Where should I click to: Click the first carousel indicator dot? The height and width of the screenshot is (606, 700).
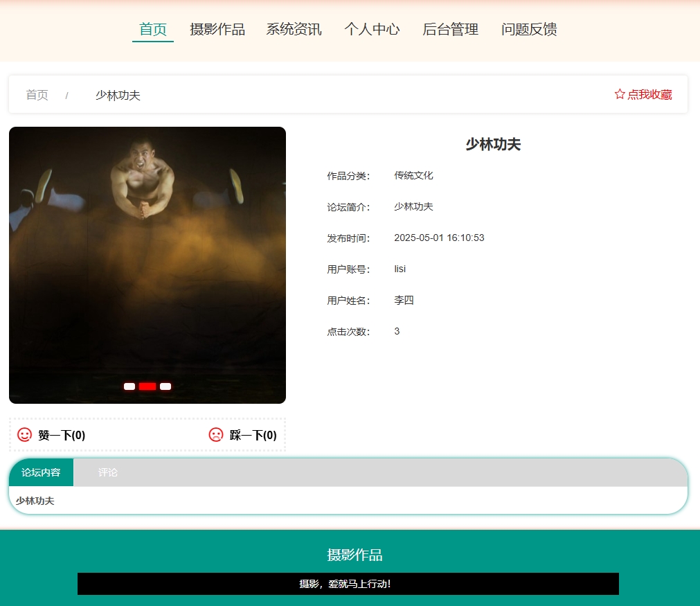point(129,386)
